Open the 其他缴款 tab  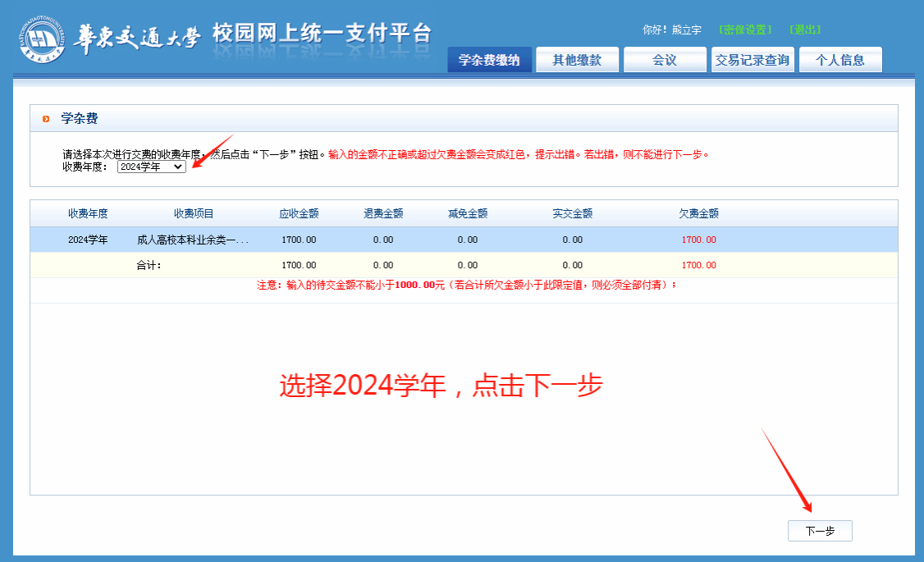point(577,60)
